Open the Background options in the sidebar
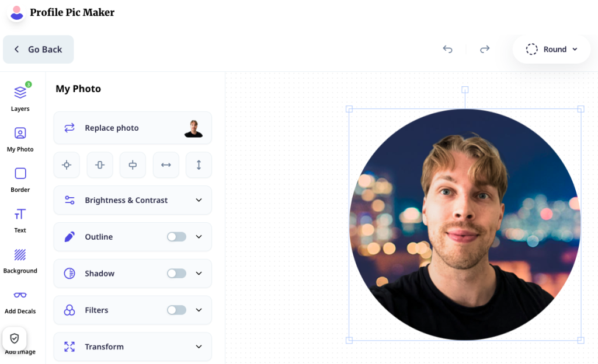This screenshot has width=598, height=364. [x=20, y=261]
